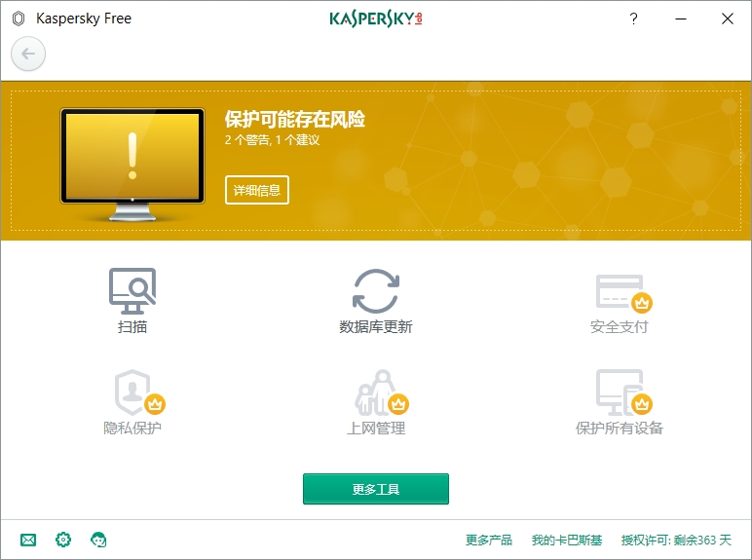Click the 详细信息 details button
752x560 pixels.
257,190
